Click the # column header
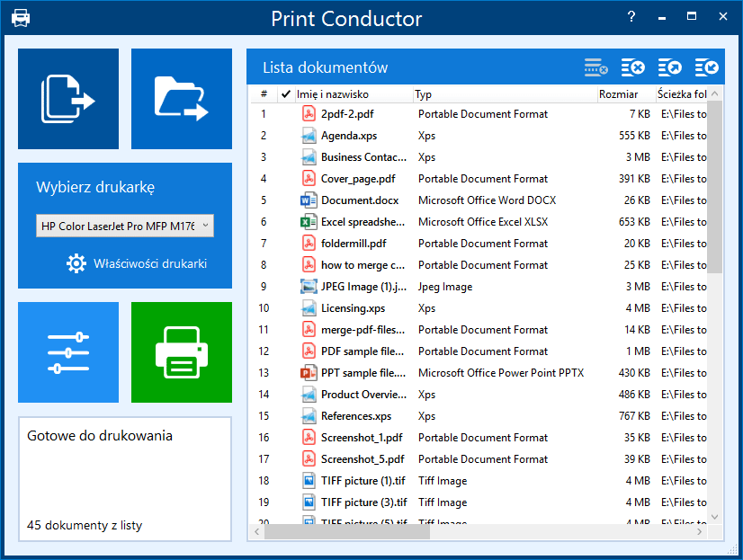The width and height of the screenshot is (743, 560). 264,94
